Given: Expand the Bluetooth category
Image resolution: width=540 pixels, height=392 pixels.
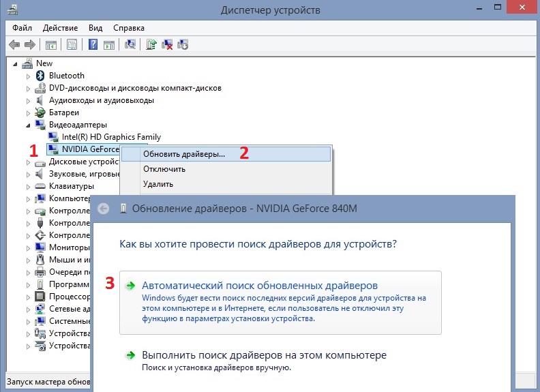Looking at the screenshot, I should click(x=28, y=76).
